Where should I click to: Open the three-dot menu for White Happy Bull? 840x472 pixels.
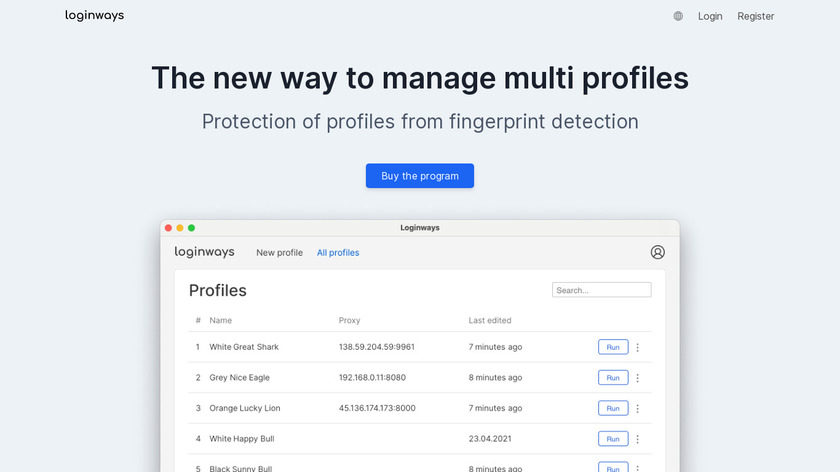pos(638,439)
